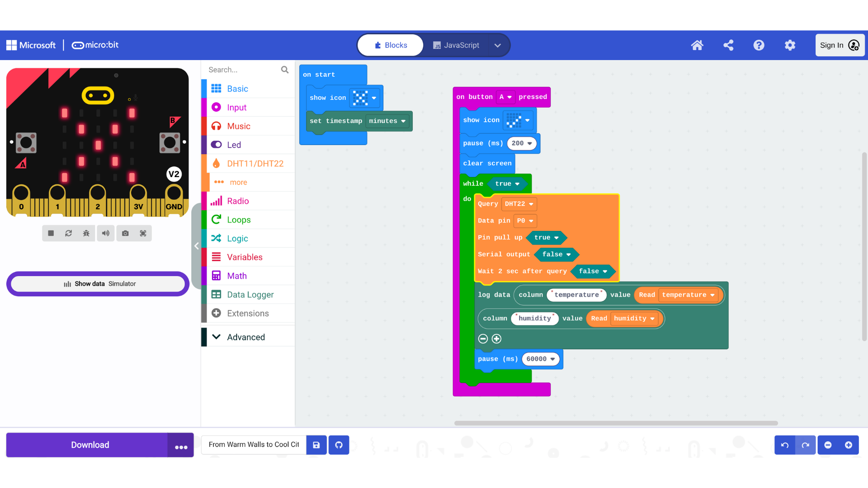Viewport: 868px width, 488px height.
Task: Click Show data Simulator button
Action: [x=98, y=284]
